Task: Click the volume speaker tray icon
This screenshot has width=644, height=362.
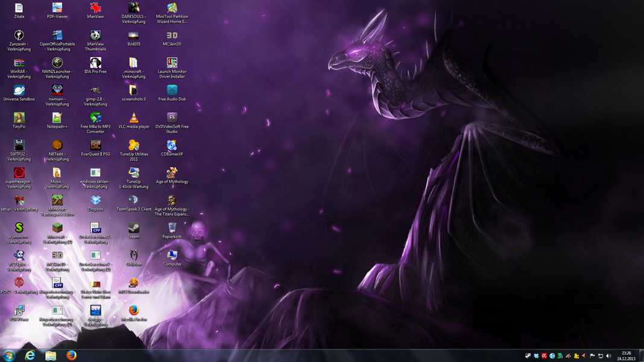Action: 608,356
